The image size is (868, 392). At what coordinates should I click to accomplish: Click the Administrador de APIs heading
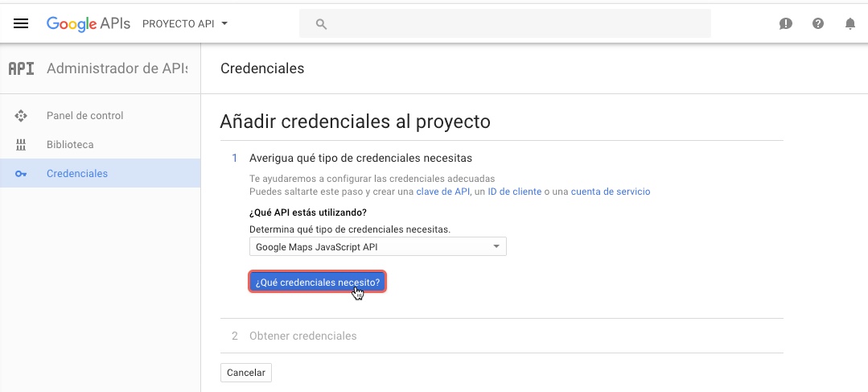[x=117, y=68]
